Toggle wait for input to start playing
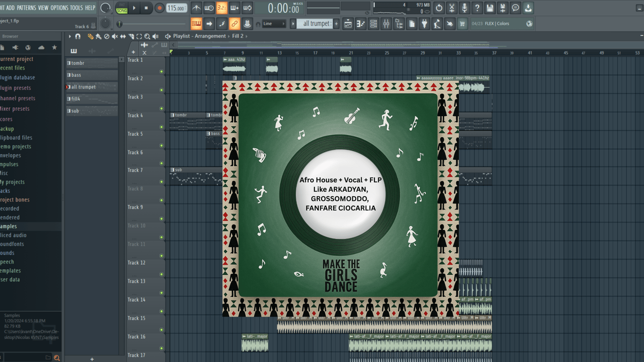 [x=209, y=8]
